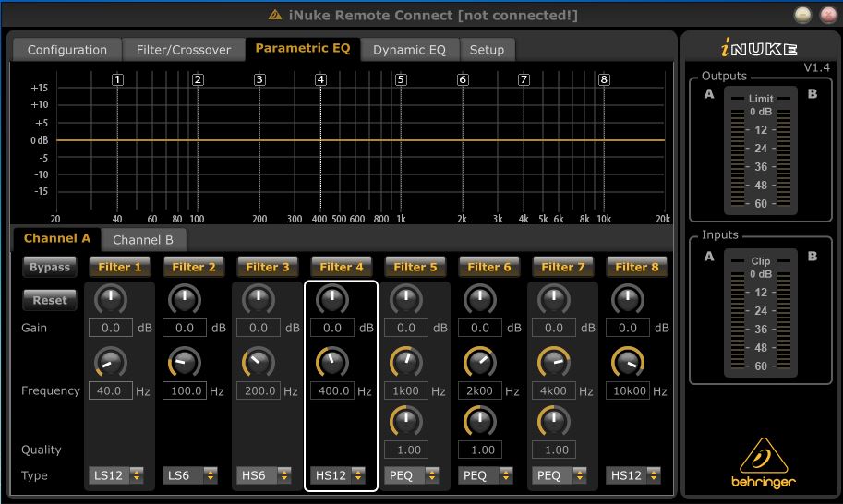Image resolution: width=843 pixels, height=504 pixels.
Task: Click the Filter 3 gain knob
Action: pyautogui.click(x=259, y=300)
